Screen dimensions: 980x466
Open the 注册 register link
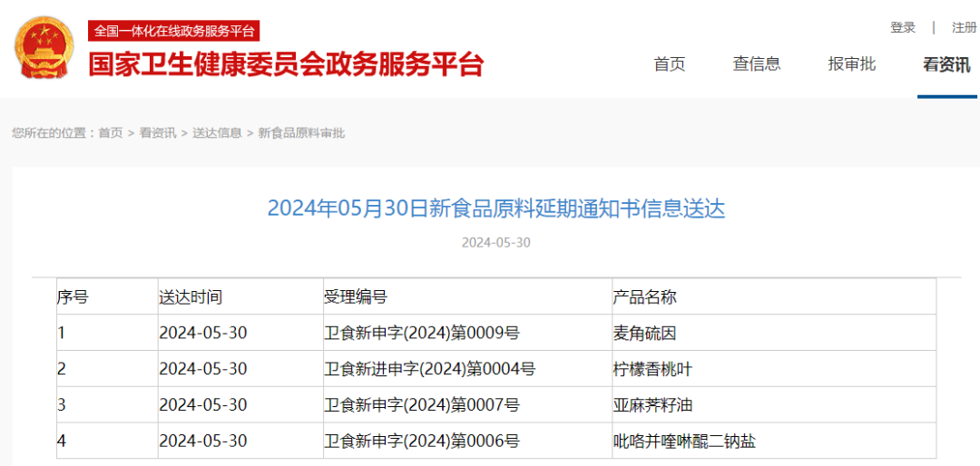click(x=964, y=28)
